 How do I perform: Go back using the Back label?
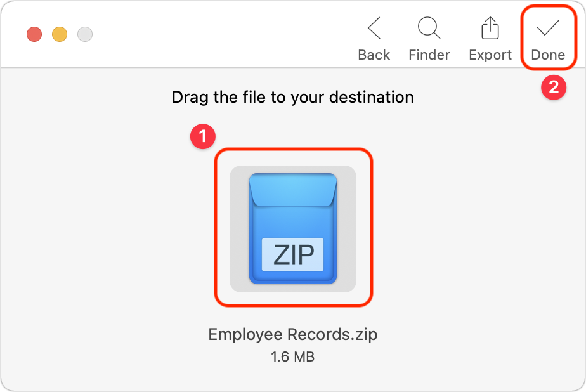[x=374, y=55]
